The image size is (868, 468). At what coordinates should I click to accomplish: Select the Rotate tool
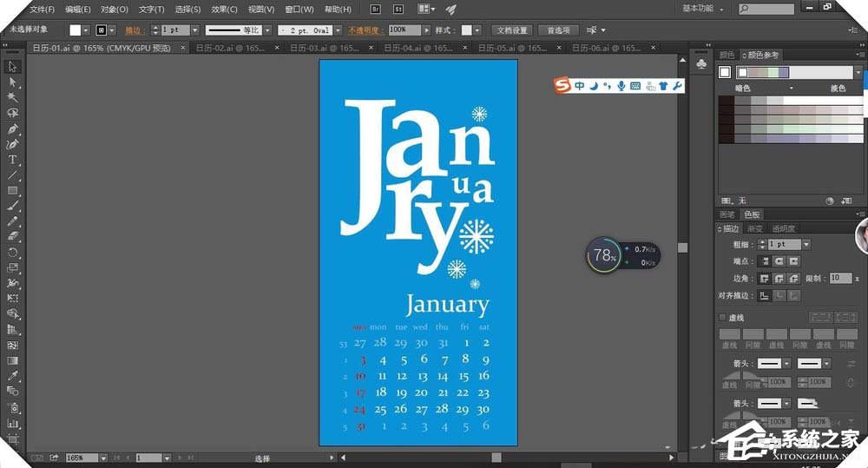click(x=12, y=253)
